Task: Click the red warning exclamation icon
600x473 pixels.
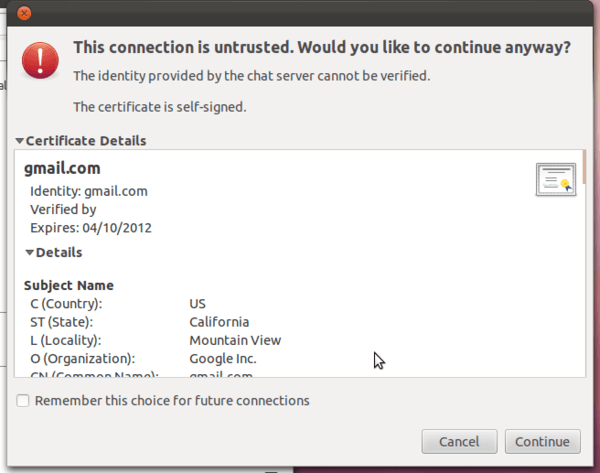Action: pos(43,59)
